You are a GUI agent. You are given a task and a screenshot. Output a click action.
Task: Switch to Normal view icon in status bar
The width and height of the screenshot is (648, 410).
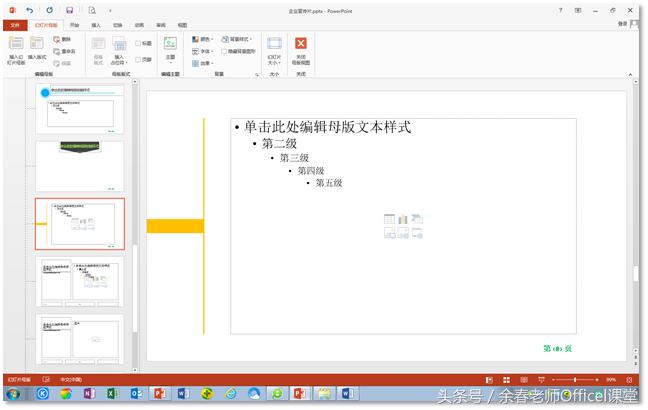[x=489, y=379]
